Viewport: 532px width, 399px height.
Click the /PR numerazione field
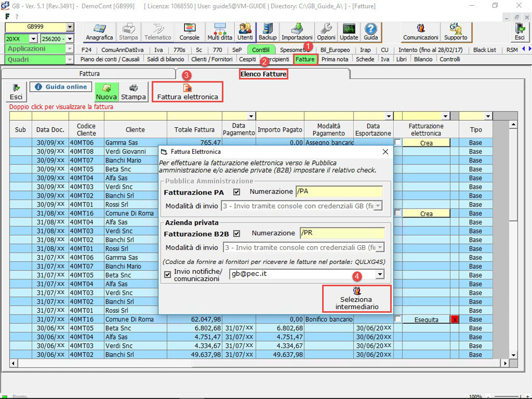(342, 233)
